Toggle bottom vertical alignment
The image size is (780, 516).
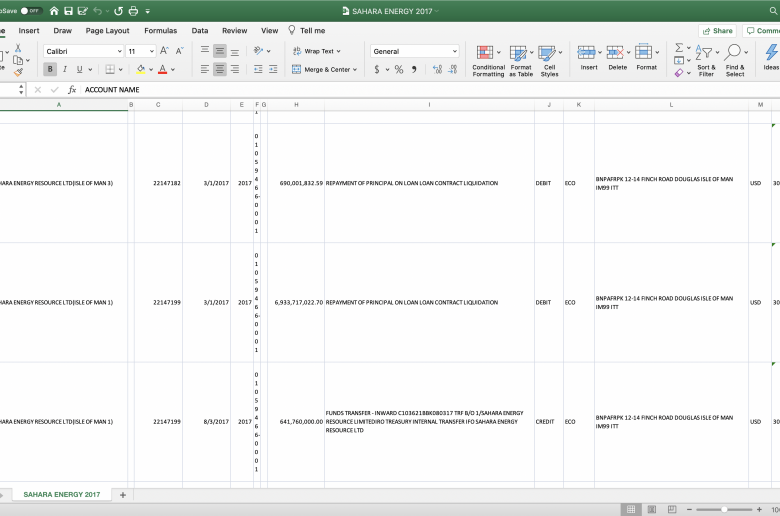[235, 51]
